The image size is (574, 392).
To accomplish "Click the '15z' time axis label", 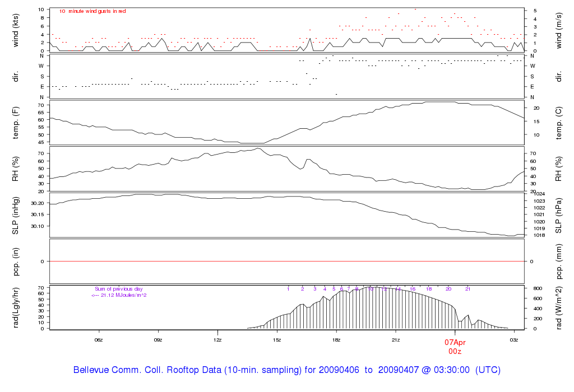I will (277, 340).
